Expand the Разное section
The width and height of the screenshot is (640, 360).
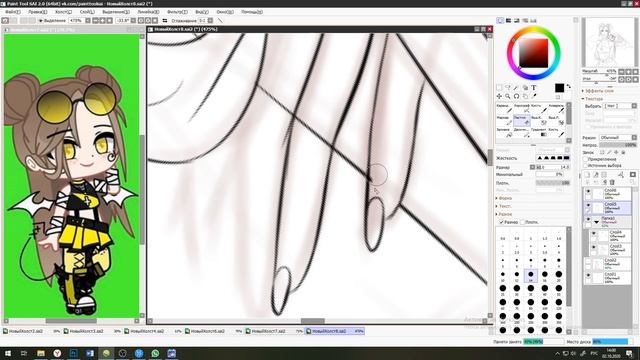pos(504,214)
